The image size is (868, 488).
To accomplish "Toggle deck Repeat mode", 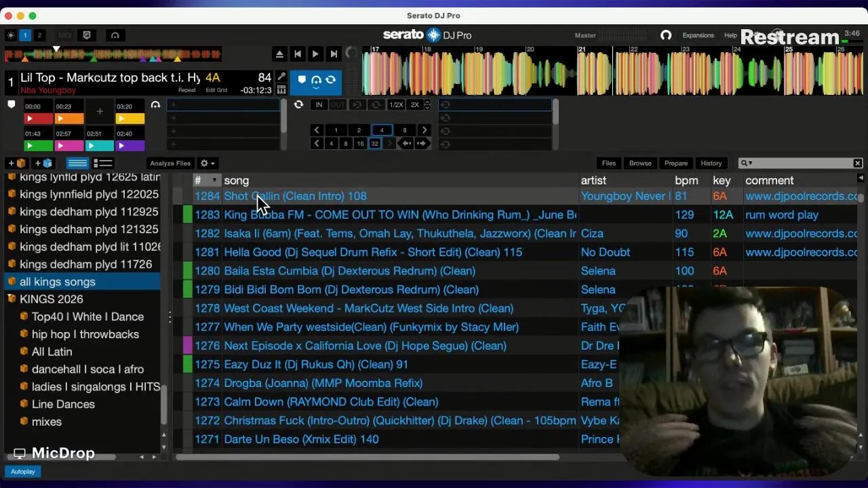I will (187, 90).
